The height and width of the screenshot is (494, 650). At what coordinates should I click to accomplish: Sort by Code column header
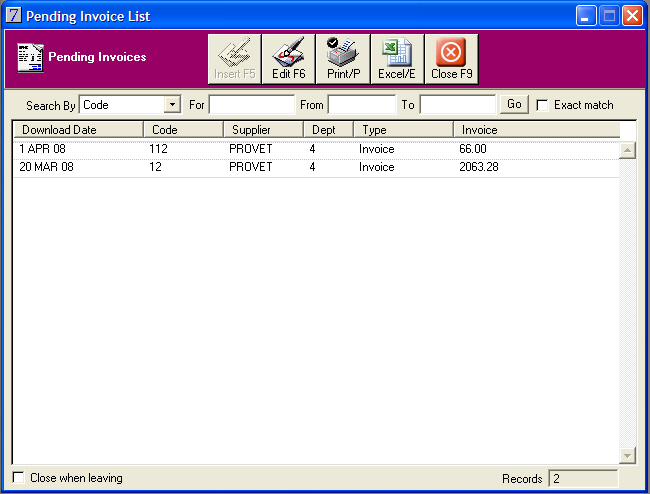click(x=184, y=130)
